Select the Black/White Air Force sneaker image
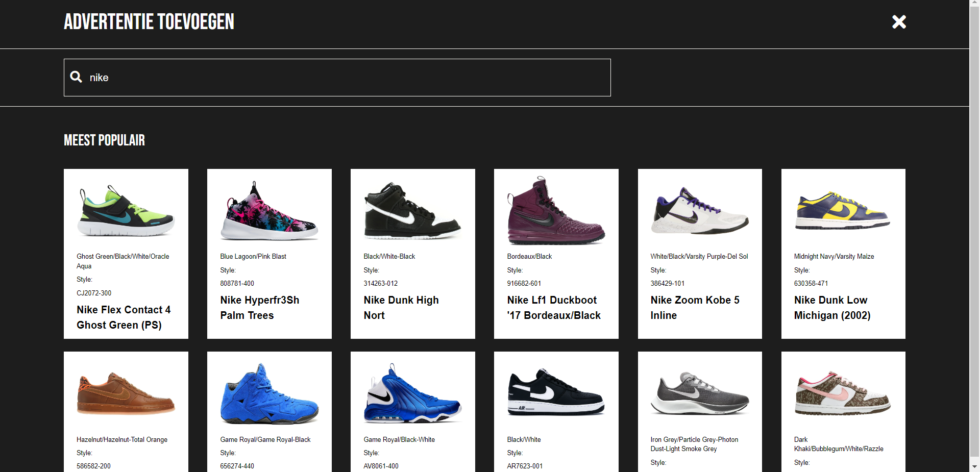The height and width of the screenshot is (472, 980). pyautogui.click(x=556, y=394)
